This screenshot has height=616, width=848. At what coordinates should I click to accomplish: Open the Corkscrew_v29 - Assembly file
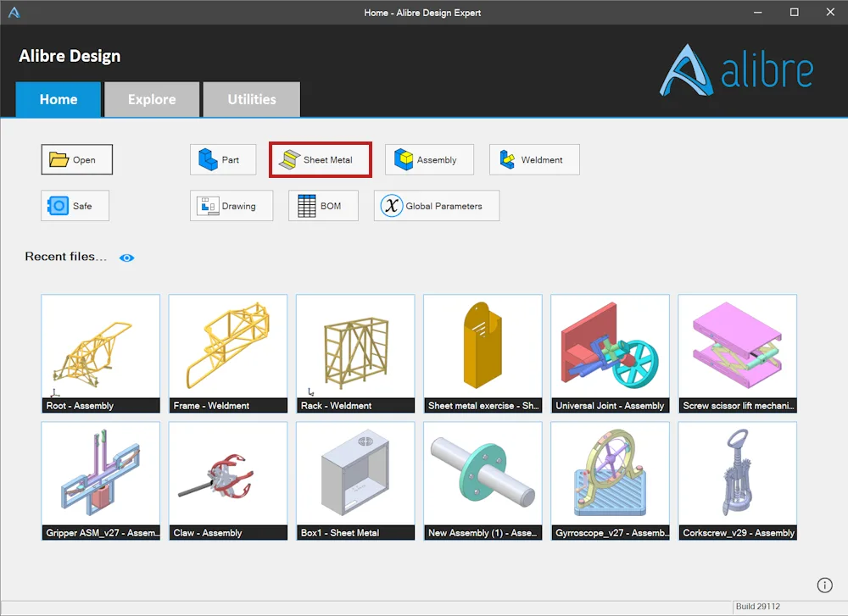(x=738, y=481)
